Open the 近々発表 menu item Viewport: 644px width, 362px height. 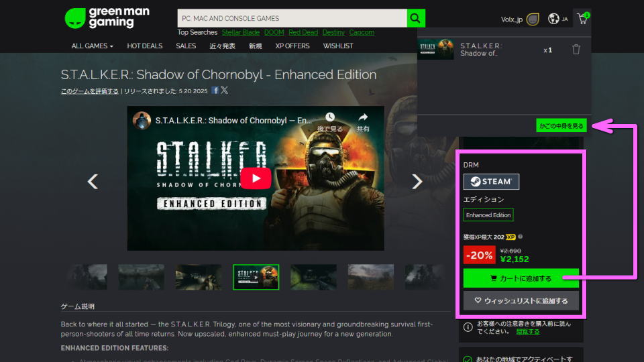[x=222, y=46]
